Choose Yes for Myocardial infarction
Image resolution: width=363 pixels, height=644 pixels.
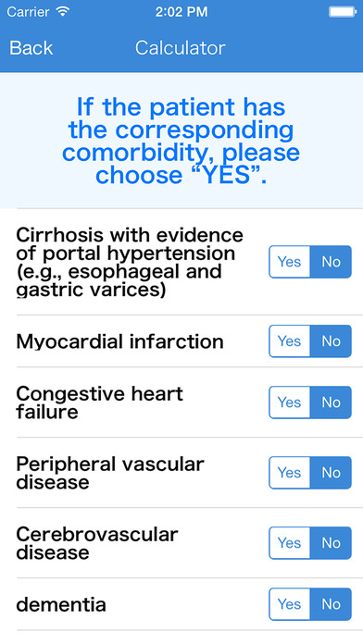(x=290, y=341)
